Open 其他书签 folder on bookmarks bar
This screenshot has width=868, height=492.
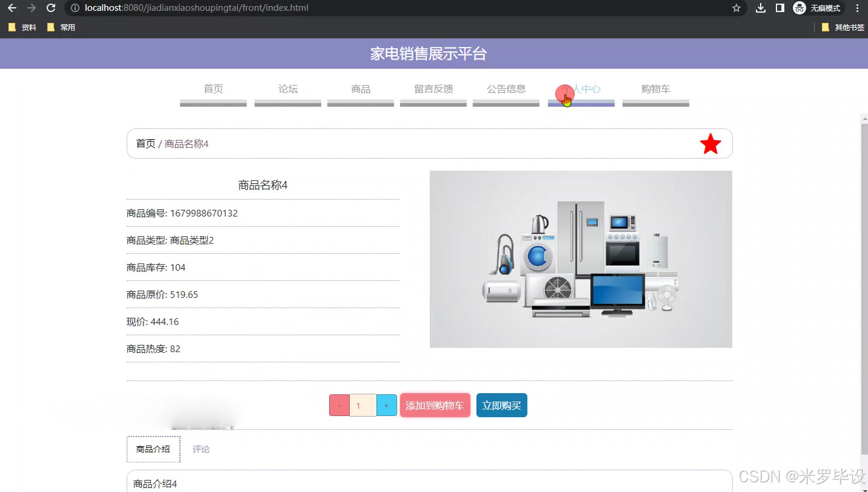(846, 27)
